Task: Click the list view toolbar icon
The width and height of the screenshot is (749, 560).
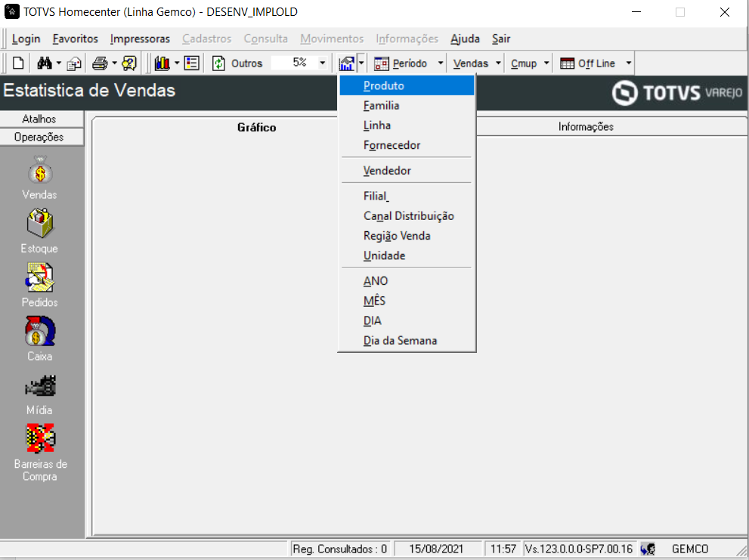Action: click(191, 63)
